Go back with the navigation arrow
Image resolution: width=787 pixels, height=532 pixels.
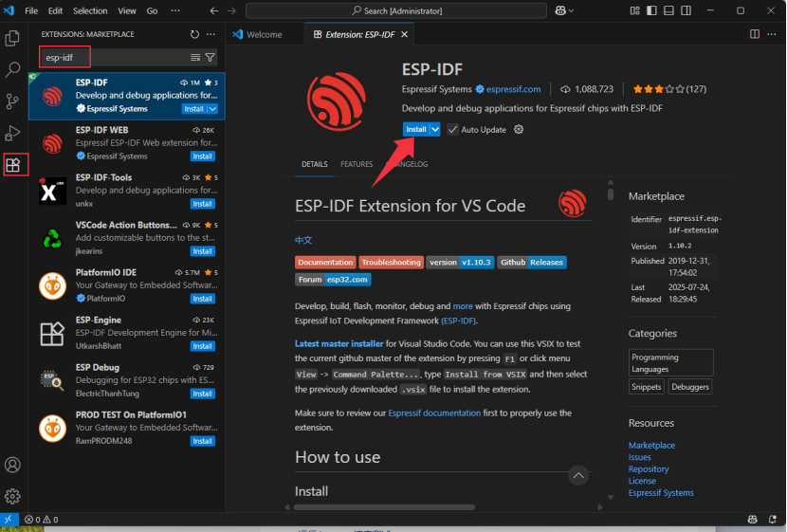(x=214, y=11)
